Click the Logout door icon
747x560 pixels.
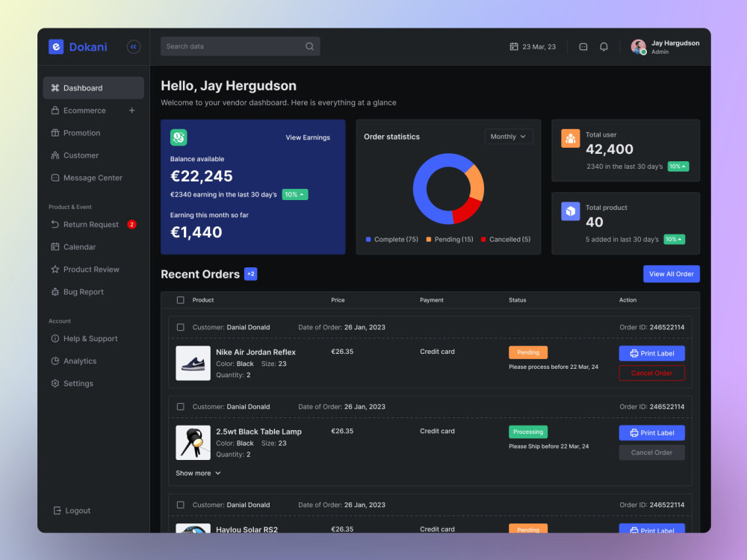[58, 511]
